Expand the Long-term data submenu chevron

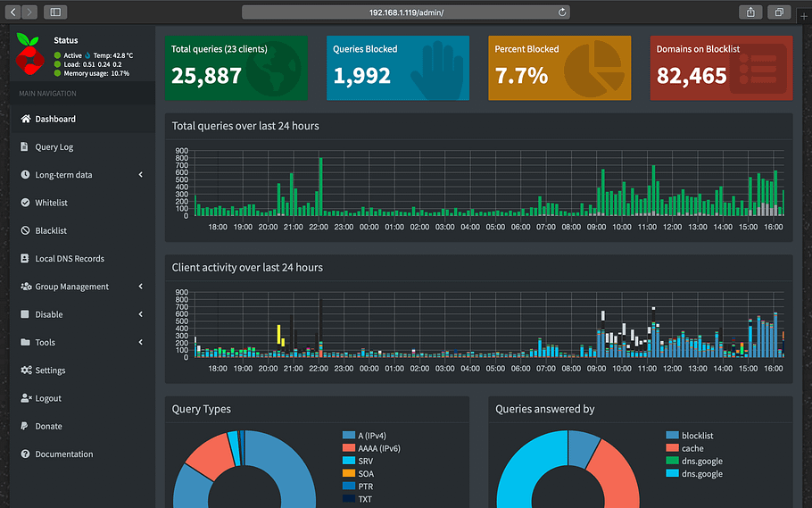pos(140,175)
